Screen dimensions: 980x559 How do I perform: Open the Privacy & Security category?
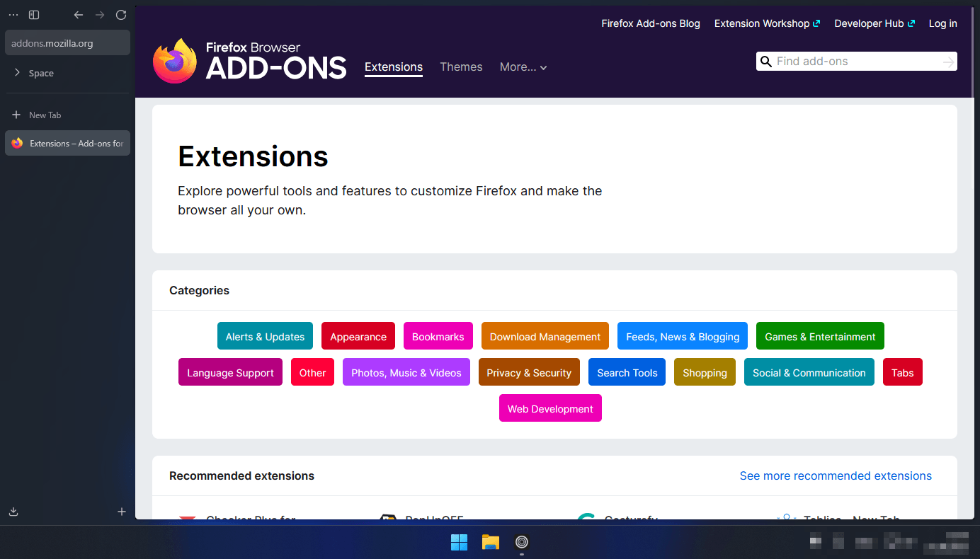pos(529,373)
